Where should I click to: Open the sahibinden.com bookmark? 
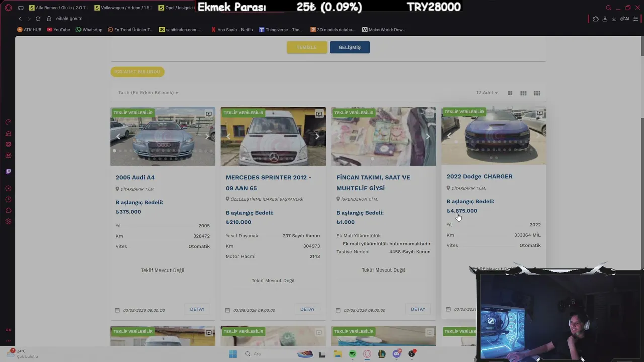pyautogui.click(x=181, y=30)
